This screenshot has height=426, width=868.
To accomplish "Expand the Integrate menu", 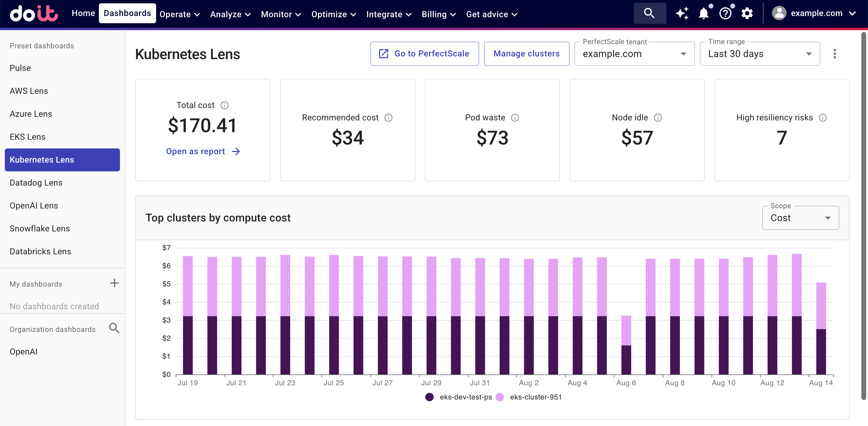I will [389, 14].
